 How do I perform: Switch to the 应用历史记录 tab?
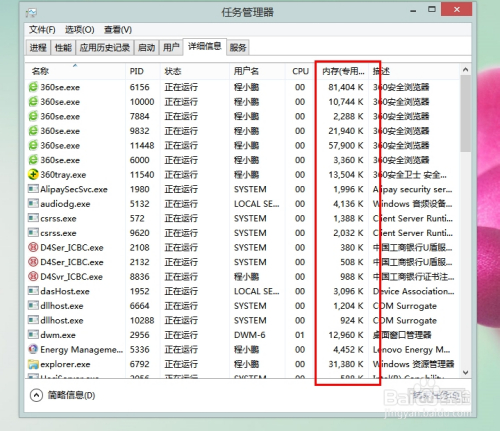(x=105, y=48)
